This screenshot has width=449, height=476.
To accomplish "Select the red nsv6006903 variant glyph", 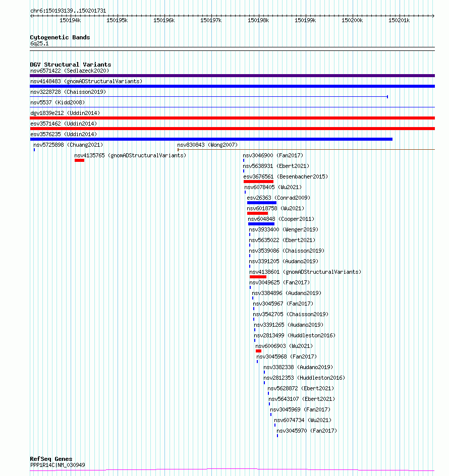I will coord(258,351).
